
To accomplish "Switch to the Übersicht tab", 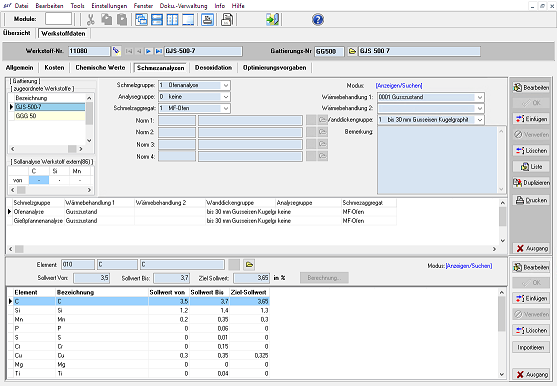I will coord(17,33).
